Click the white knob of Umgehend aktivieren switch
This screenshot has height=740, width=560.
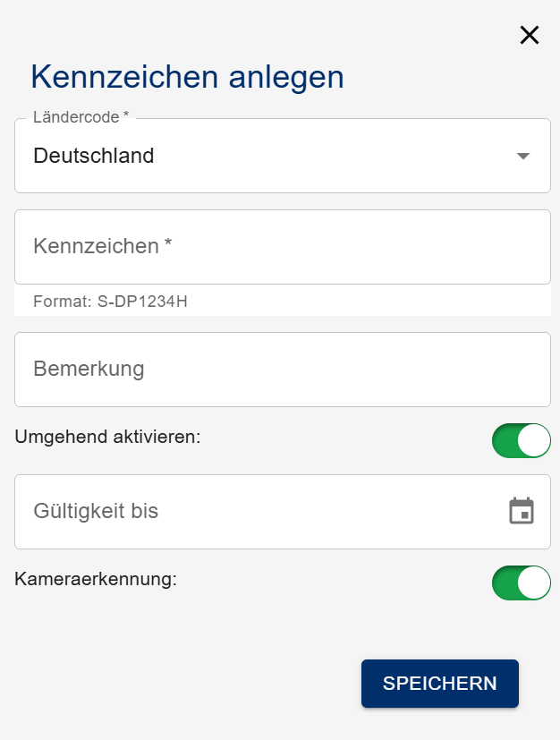(x=533, y=440)
